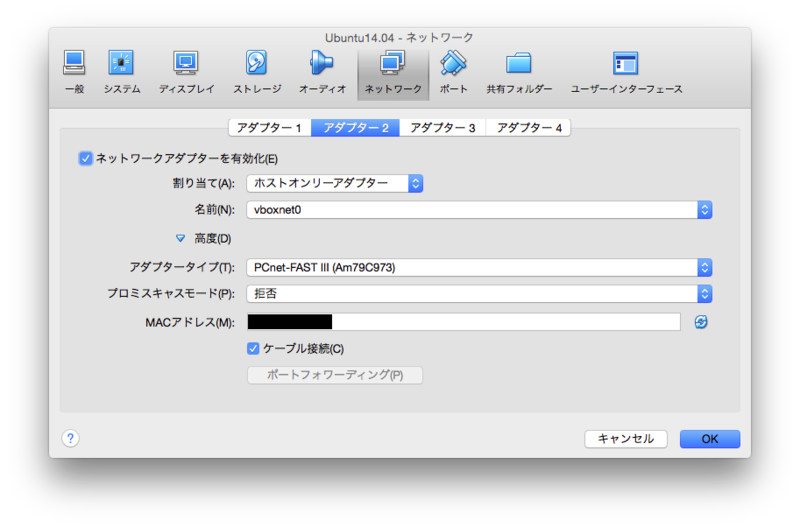Switch to アダプター 4 tab
Viewport: 800px width, 528px height.
(529, 128)
